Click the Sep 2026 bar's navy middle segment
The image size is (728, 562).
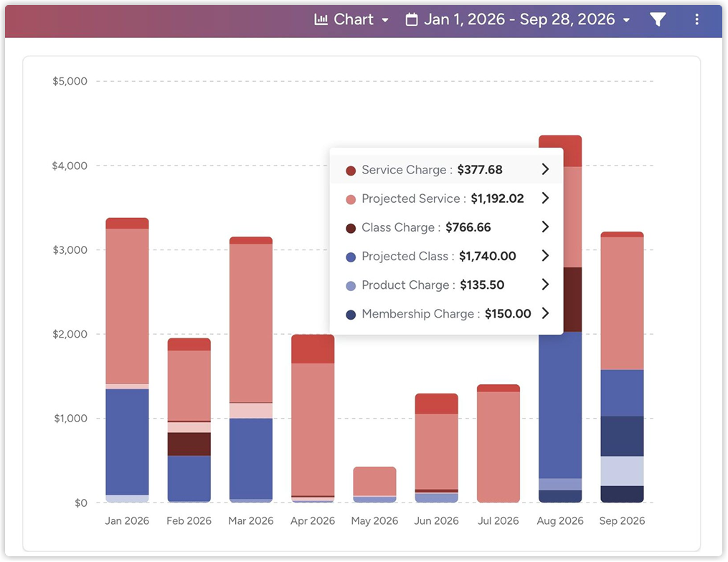pos(622,437)
